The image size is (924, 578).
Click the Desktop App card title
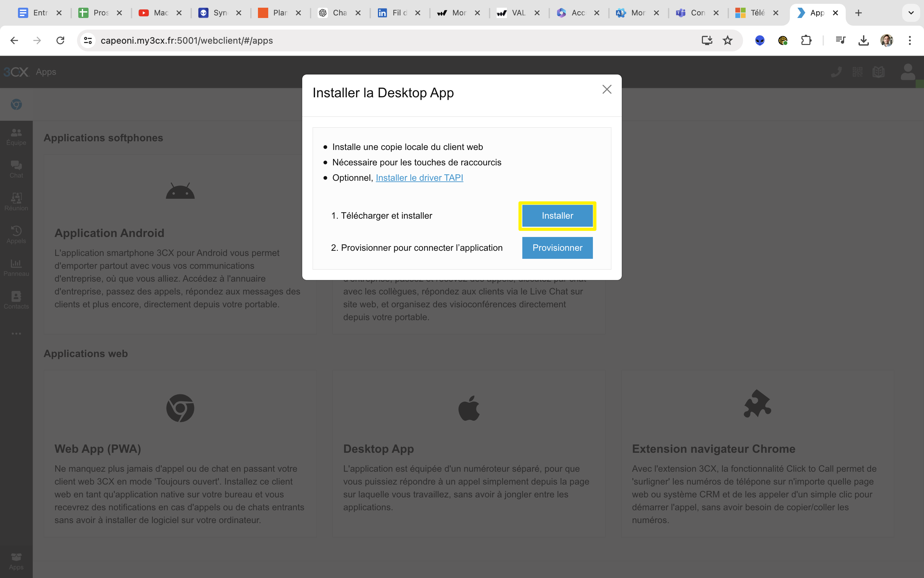pyautogui.click(x=378, y=449)
